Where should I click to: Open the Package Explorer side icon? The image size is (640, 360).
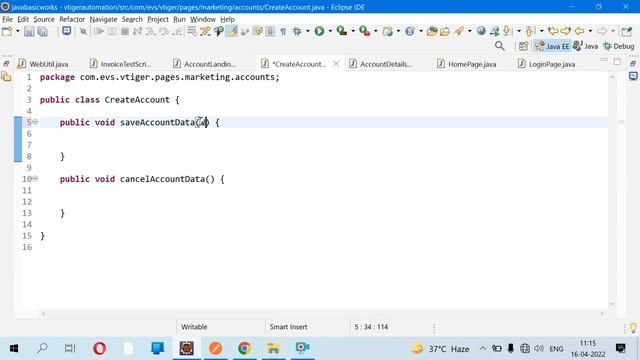(x=6, y=76)
